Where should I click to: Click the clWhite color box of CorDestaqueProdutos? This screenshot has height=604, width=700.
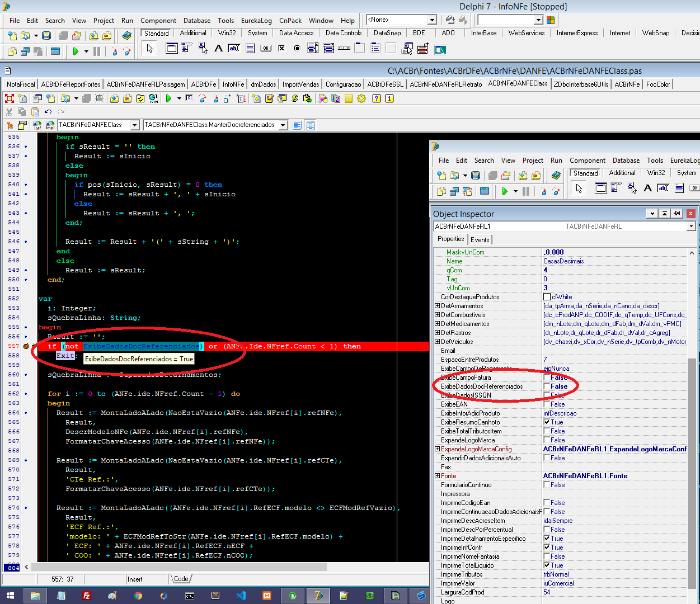click(x=547, y=297)
